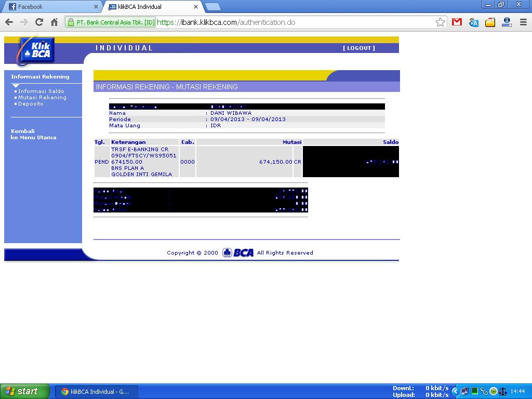Select the klikBCA Individual tab
The height and width of the screenshot is (399, 532).
point(153,7)
